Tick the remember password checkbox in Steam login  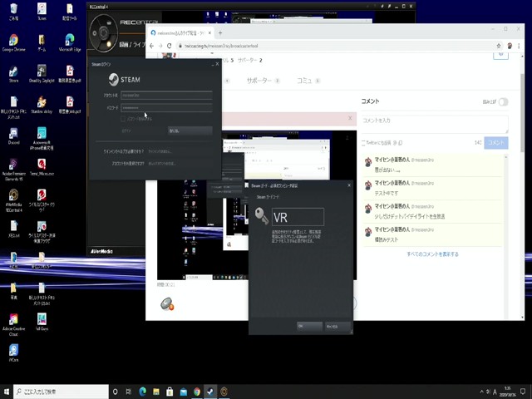coord(123,119)
